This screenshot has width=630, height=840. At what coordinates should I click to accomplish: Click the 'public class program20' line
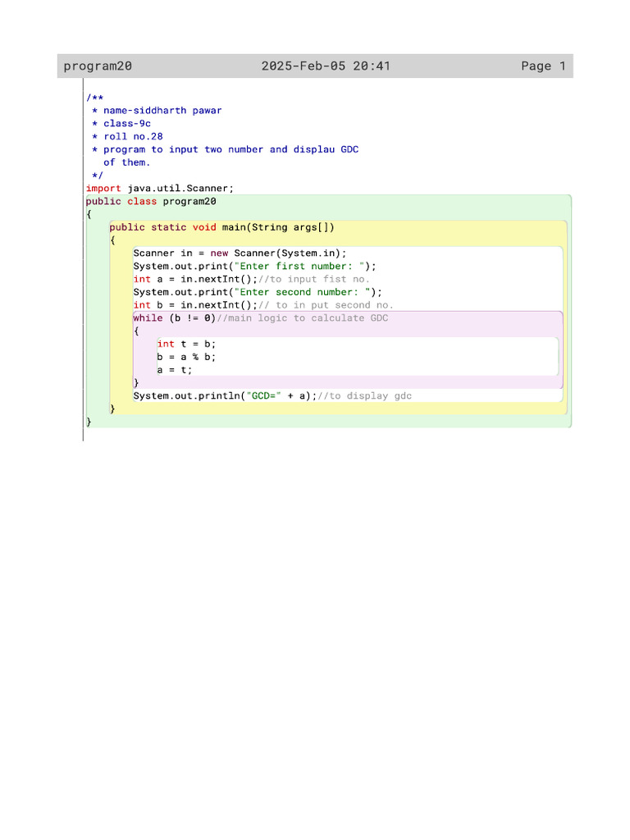[151, 202]
